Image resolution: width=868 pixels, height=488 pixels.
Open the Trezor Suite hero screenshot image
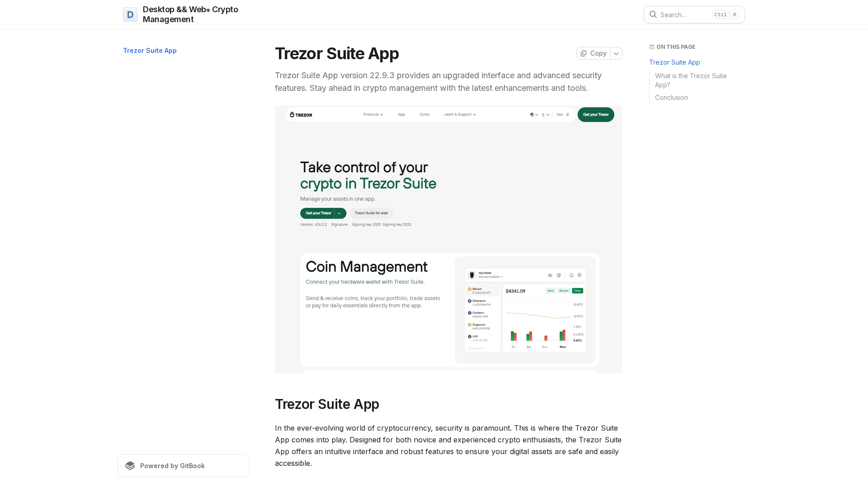[x=448, y=239]
